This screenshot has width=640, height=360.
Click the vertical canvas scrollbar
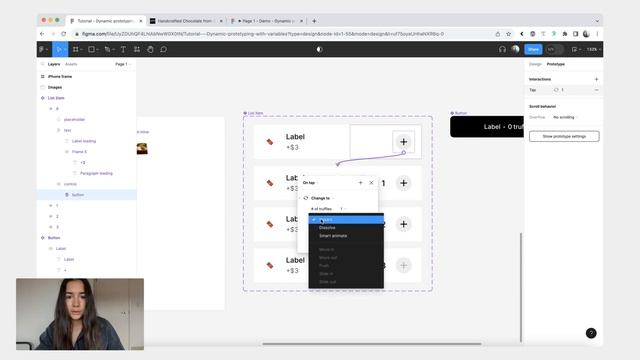pyautogui.click(x=521, y=287)
